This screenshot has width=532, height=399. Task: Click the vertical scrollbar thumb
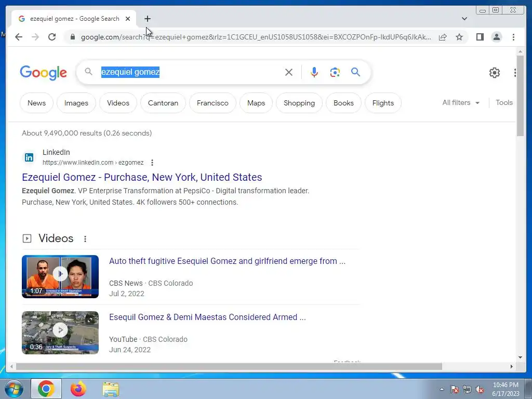tap(520, 96)
